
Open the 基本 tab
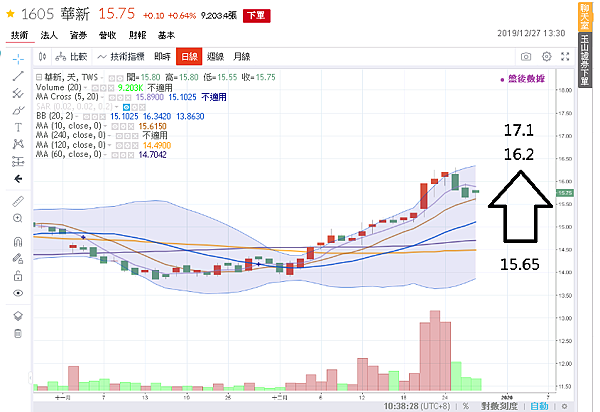point(166,35)
